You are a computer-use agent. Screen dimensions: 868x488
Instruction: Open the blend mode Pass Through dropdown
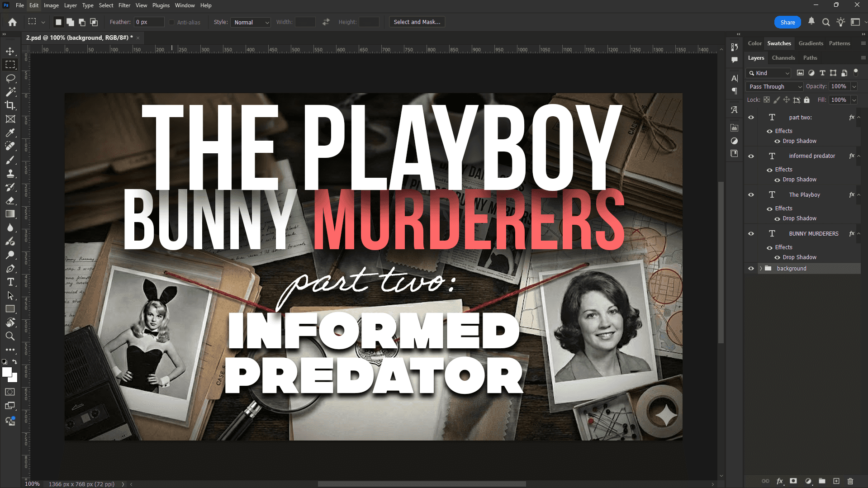774,87
